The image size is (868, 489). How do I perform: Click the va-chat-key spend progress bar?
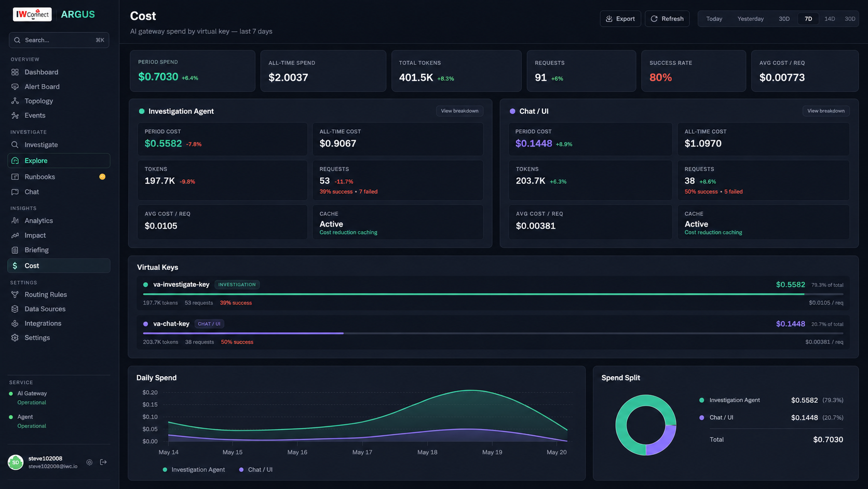493,333
